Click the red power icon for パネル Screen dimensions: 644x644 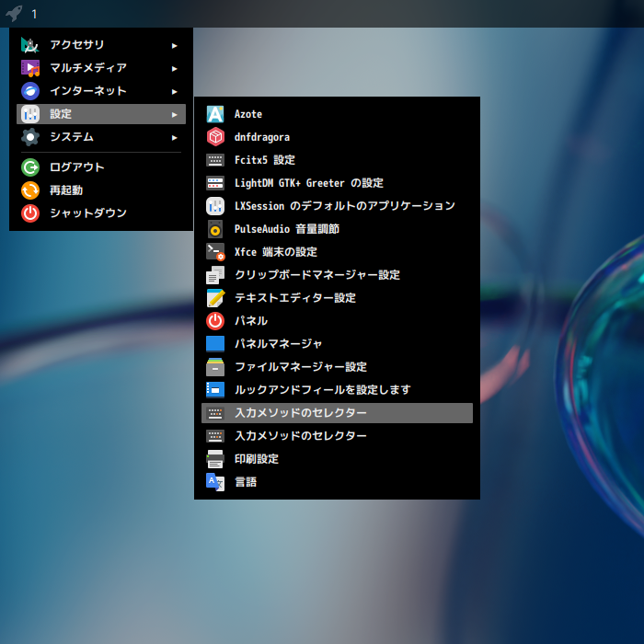tap(215, 321)
